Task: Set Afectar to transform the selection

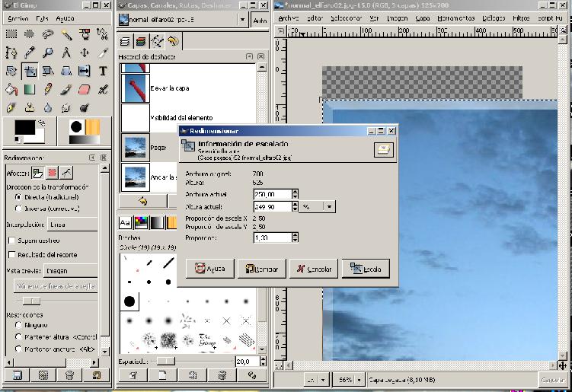Action: 52,173
